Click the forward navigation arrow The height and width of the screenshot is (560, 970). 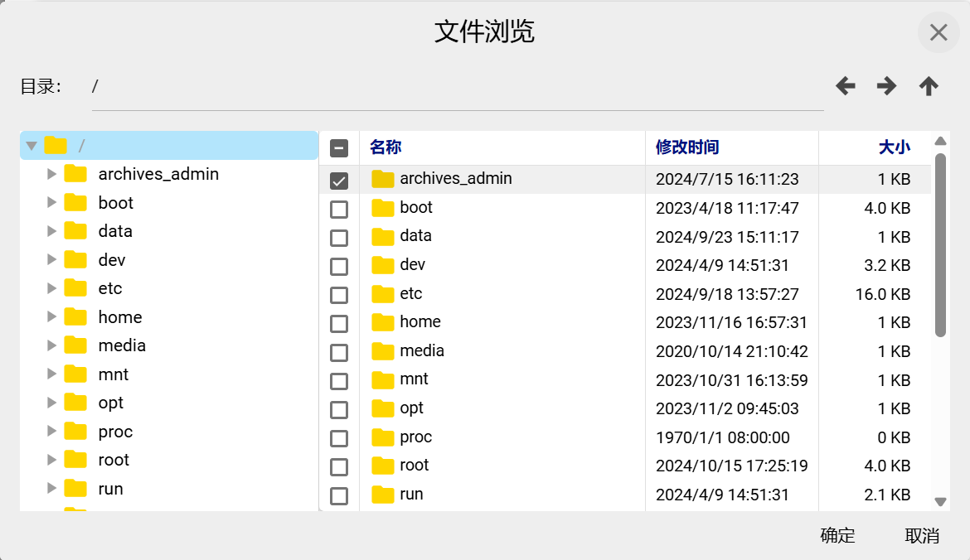[x=886, y=86]
